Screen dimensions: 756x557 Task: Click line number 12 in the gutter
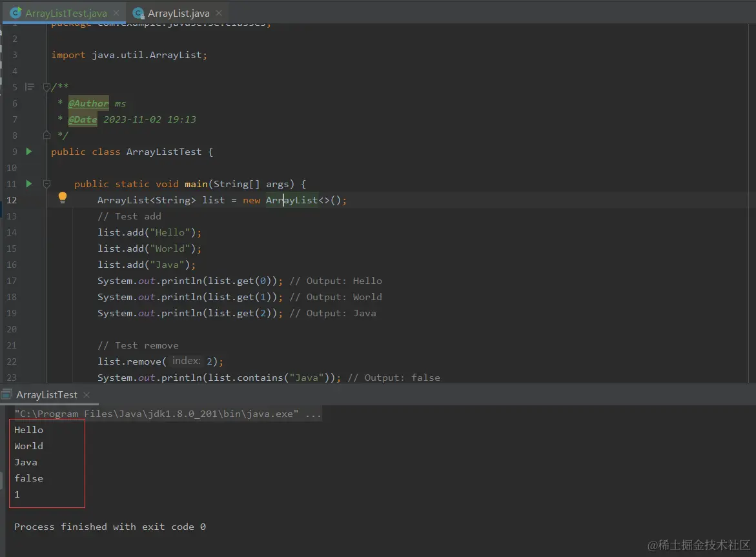(x=11, y=200)
